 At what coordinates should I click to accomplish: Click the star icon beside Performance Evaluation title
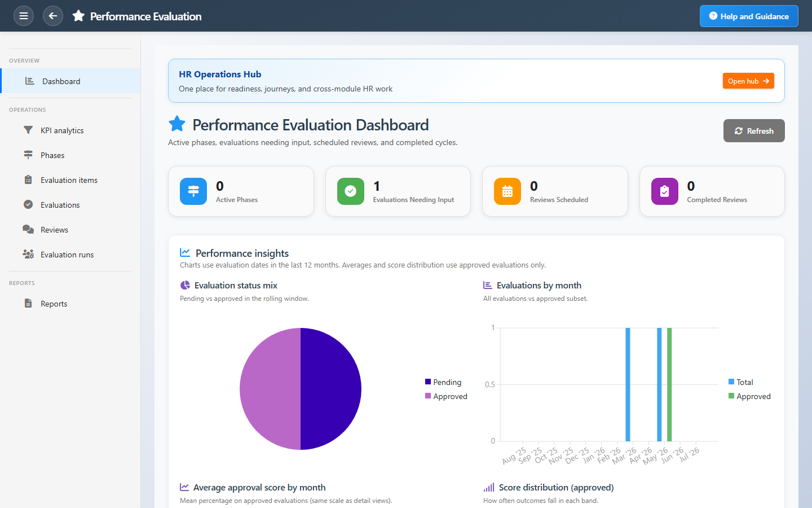[x=78, y=16]
